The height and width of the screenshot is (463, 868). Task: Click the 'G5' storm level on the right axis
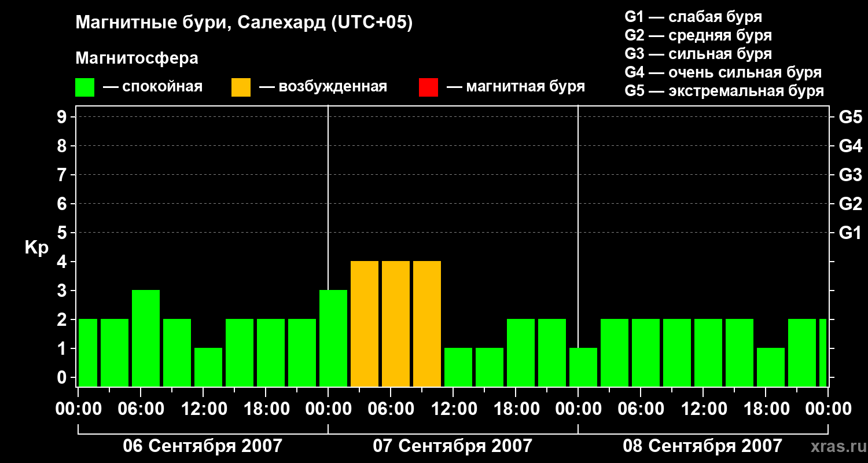pos(850,117)
